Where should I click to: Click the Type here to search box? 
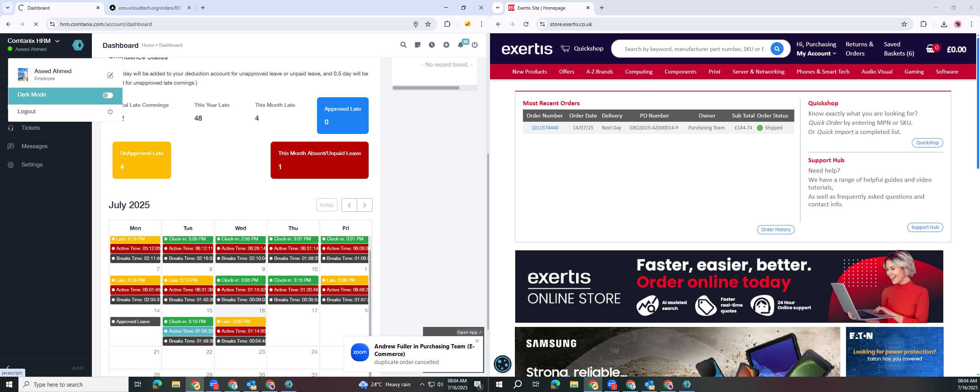click(73, 384)
